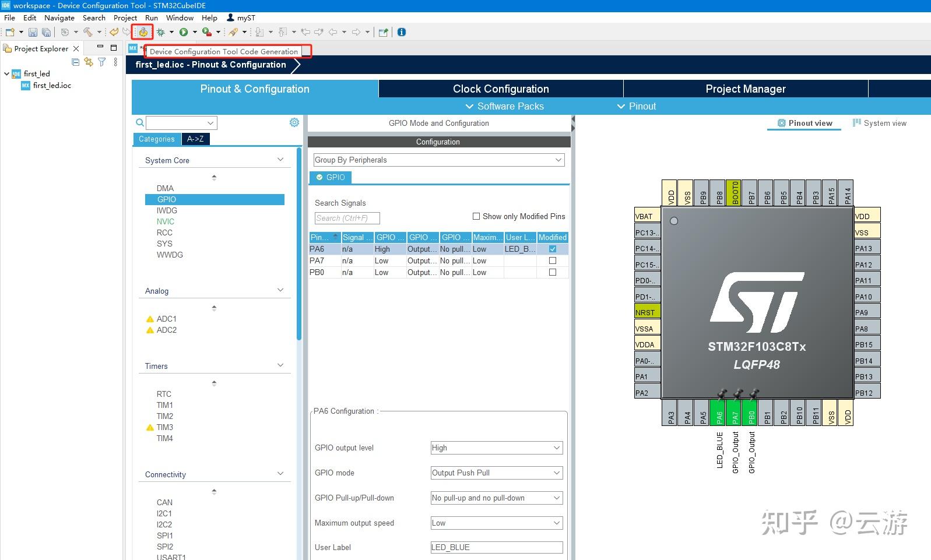Image resolution: width=931 pixels, height=560 pixels.
Task: Switch to System view
Action: [880, 123]
